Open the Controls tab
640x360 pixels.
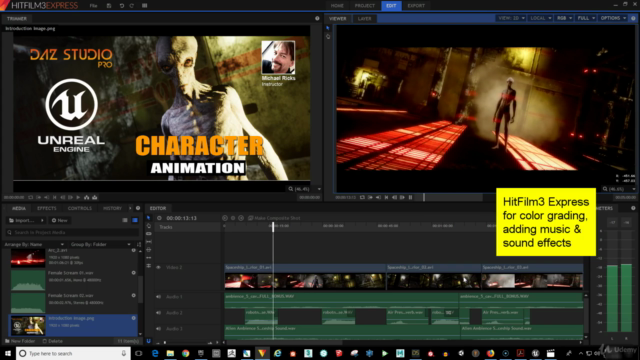(80, 208)
